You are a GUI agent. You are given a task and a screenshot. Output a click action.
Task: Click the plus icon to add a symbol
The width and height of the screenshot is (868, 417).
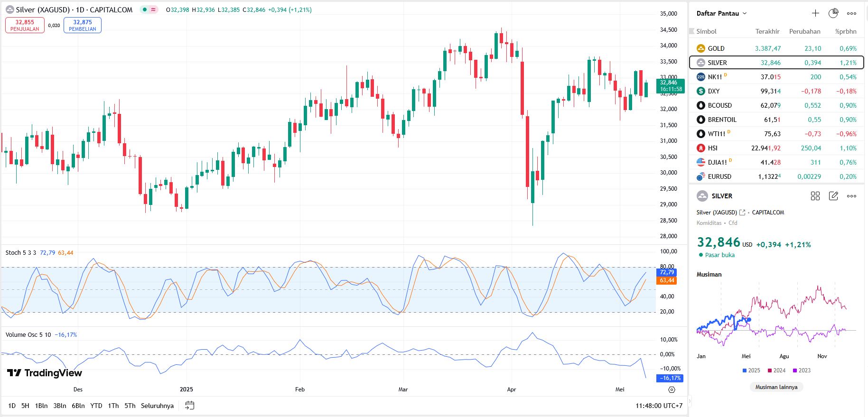(x=815, y=13)
